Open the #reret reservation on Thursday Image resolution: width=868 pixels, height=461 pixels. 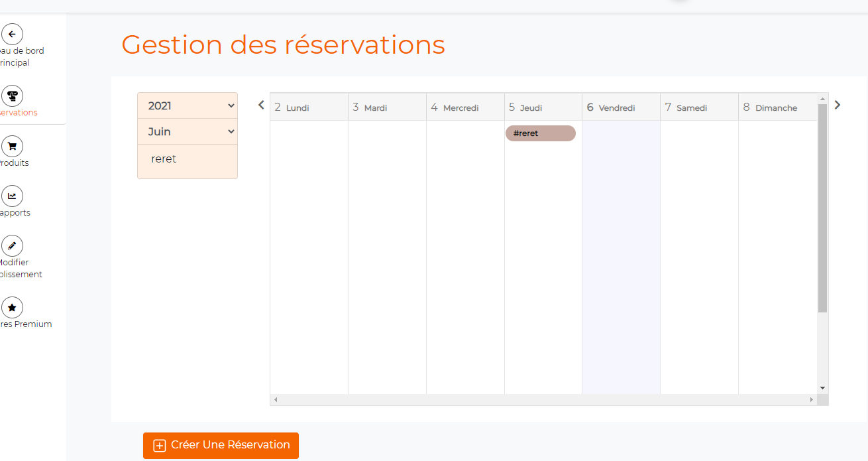coord(541,133)
